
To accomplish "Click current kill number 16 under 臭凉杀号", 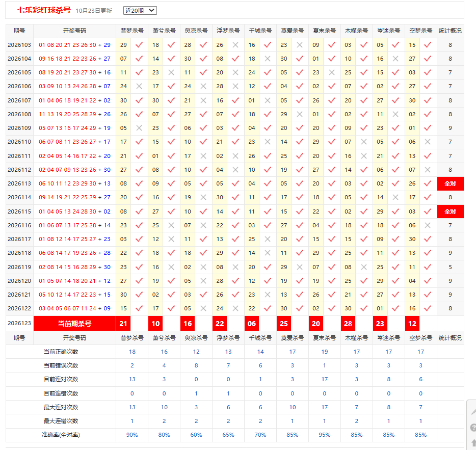I will [x=188, y=324].
